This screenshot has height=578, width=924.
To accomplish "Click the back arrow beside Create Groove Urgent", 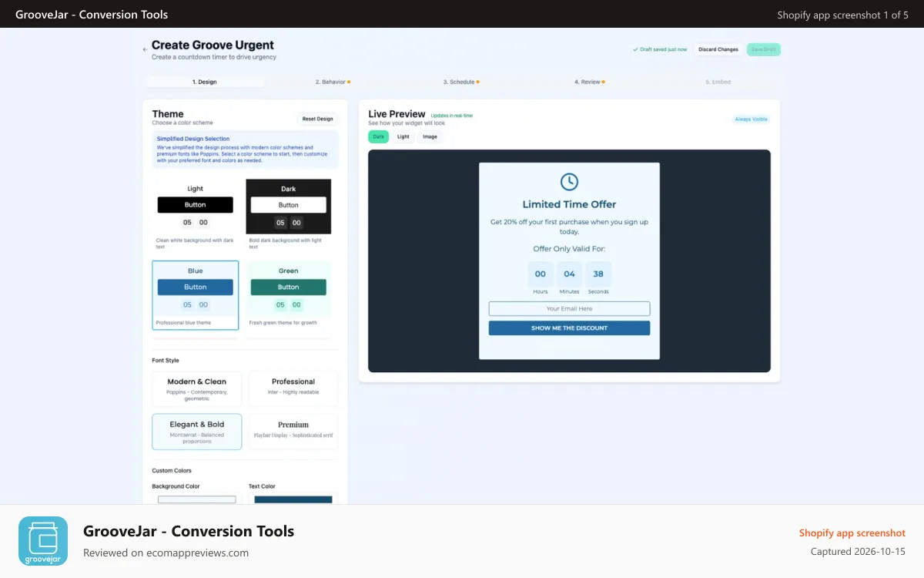I will (145, 49).
